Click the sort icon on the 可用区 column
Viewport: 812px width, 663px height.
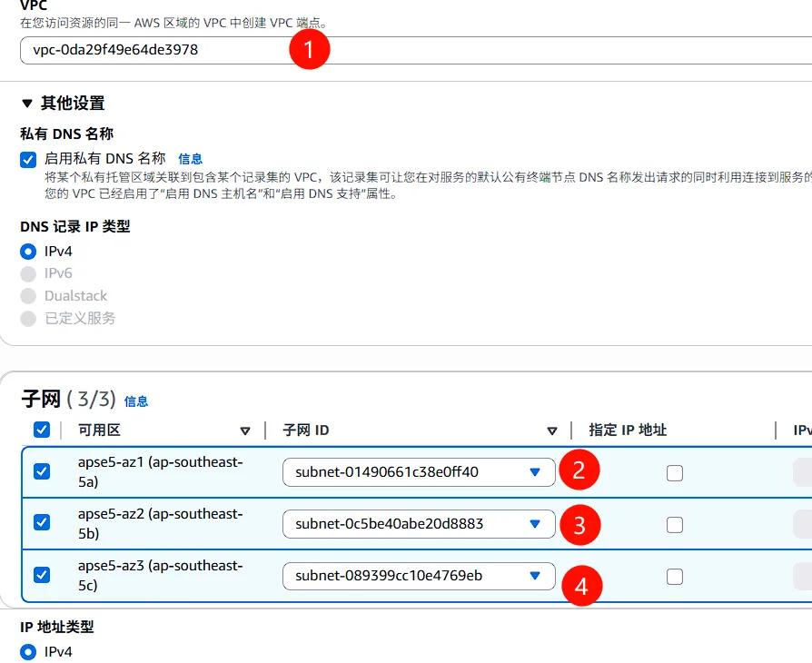tap(245, 430)
